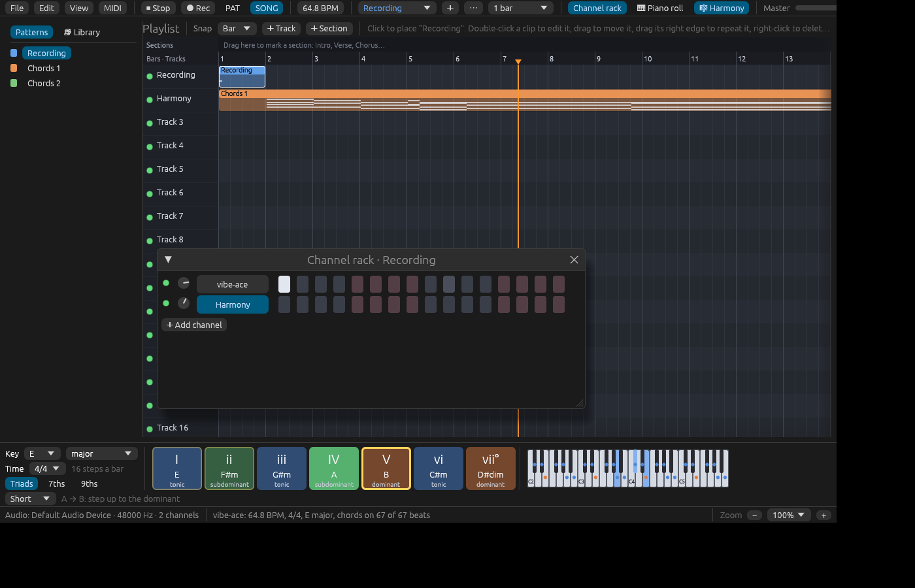Viewport: 915px width, 588px height.
Task: Click the 64.8 BPM tempo field
Action: [x=320, y=8]
